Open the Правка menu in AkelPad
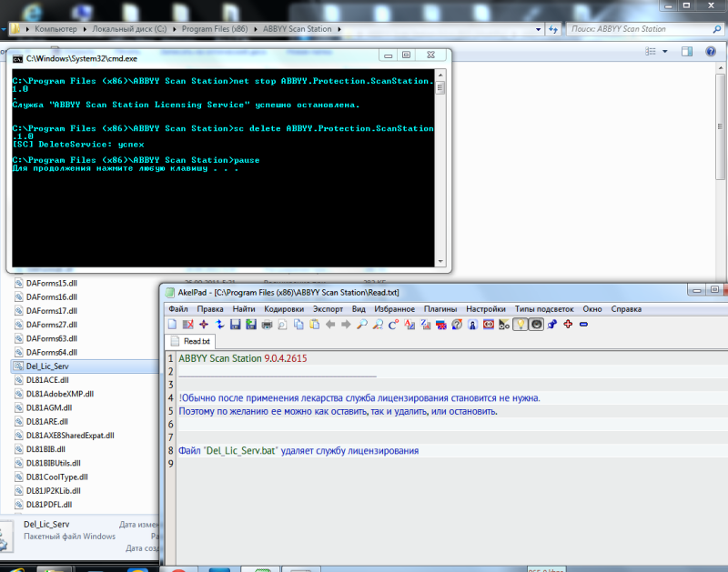728x572 pixels. [x=210, y=309]
